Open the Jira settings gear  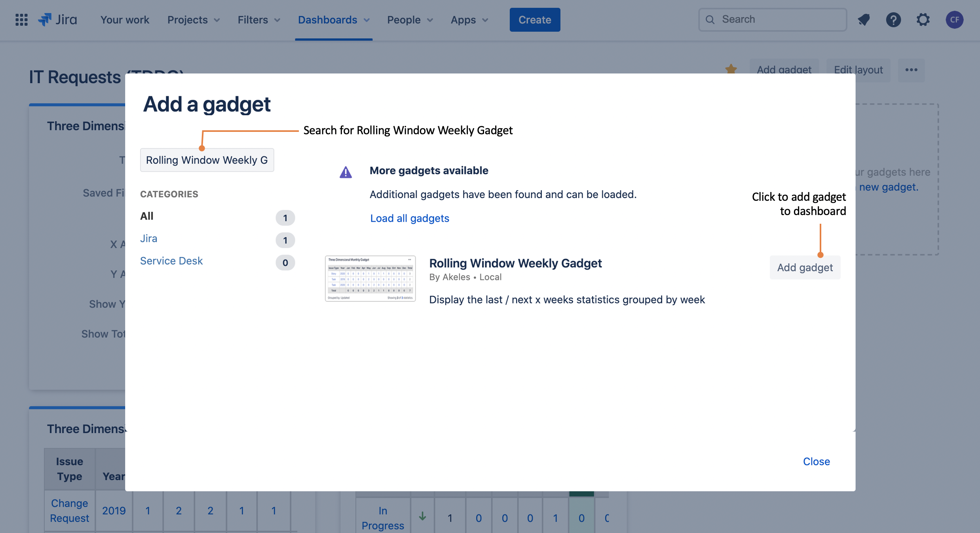point(923,19)
